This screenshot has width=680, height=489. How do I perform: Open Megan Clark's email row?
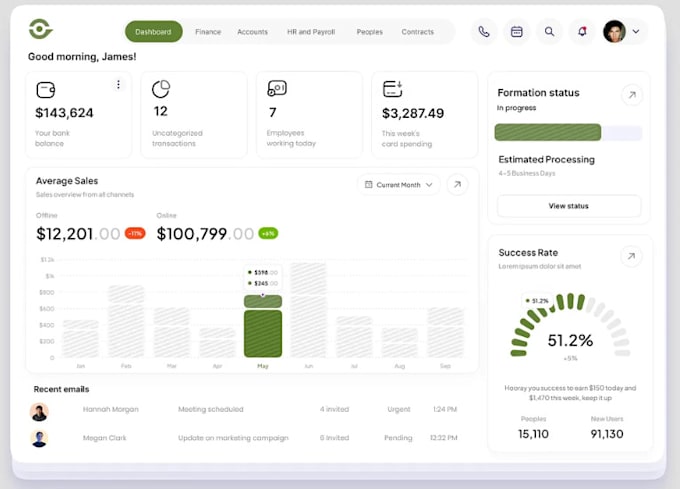pos(244,438)
